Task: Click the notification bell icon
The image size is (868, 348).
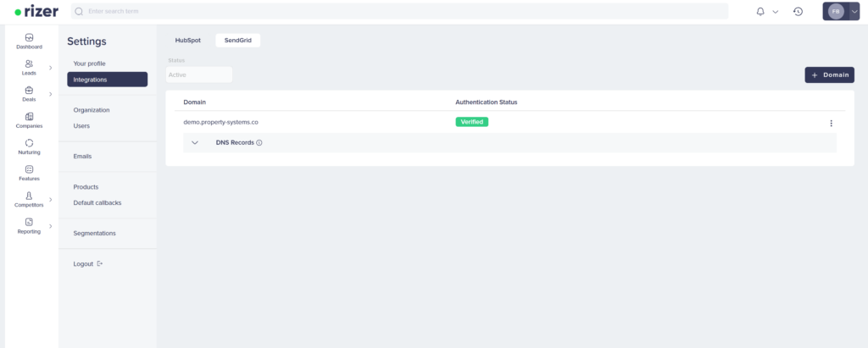Action: (760, 11)
